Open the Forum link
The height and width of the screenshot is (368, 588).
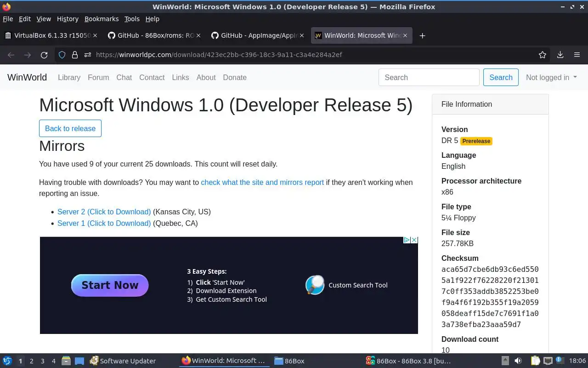tap(98, 77)
